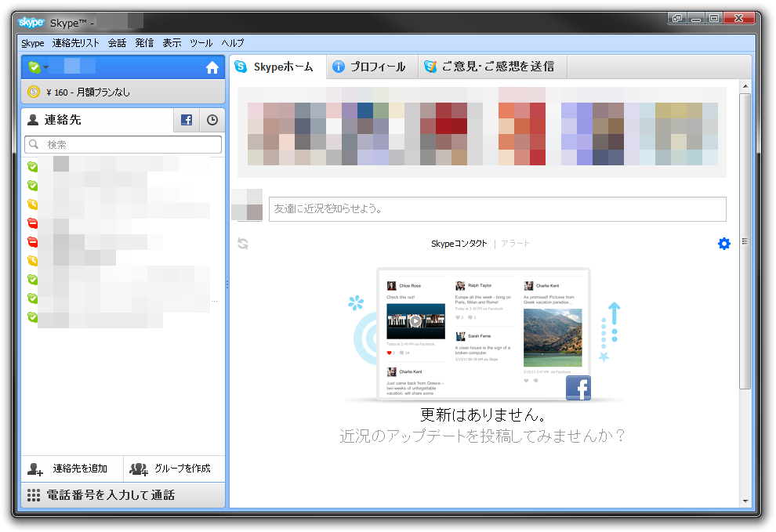Viewport: 776px width, 532px height.
Task: Click the scrollbar down arrow in home panel
Action: (x=745, y=501)
